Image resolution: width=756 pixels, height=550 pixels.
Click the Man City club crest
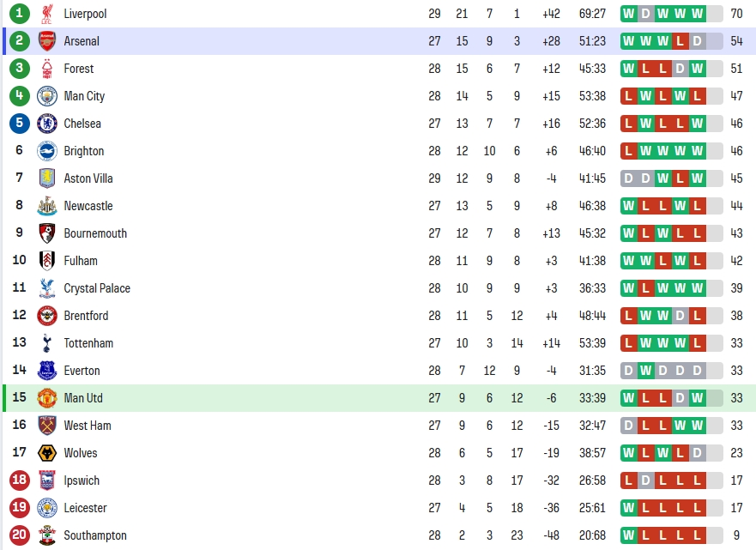[47, 96]
